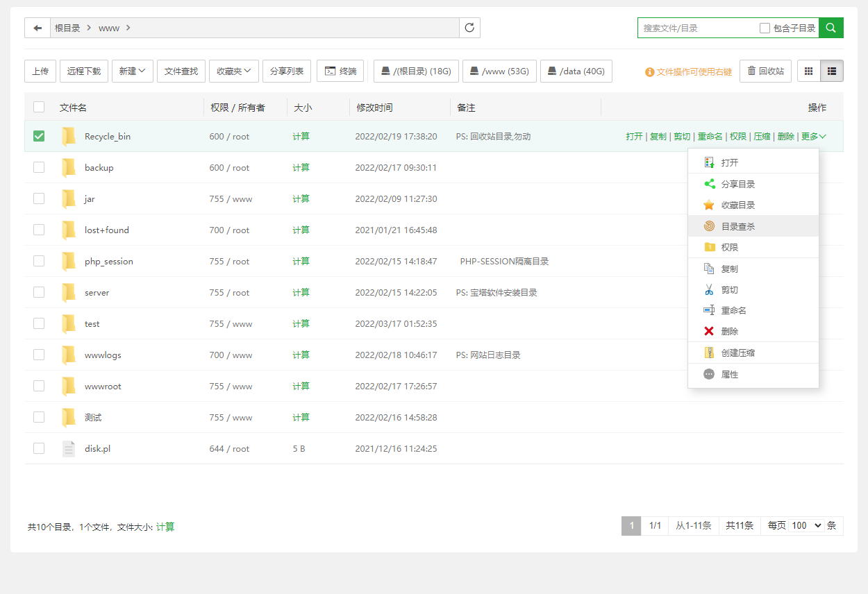Click 计算 link for wwwroot folder size
This screenshot has width=868, height=594.
pyautogui.click(x=301, y=386)
